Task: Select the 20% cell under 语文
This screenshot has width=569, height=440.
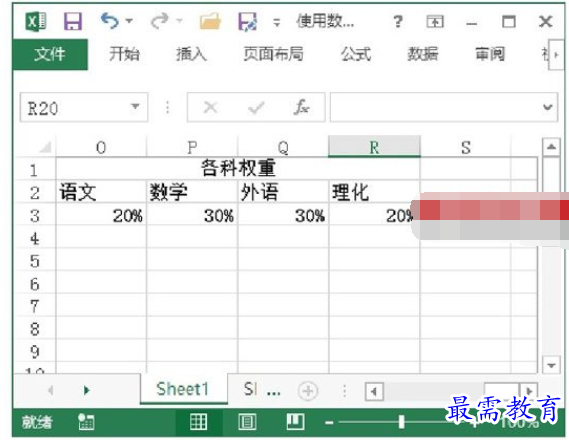Action: [101, 215]
